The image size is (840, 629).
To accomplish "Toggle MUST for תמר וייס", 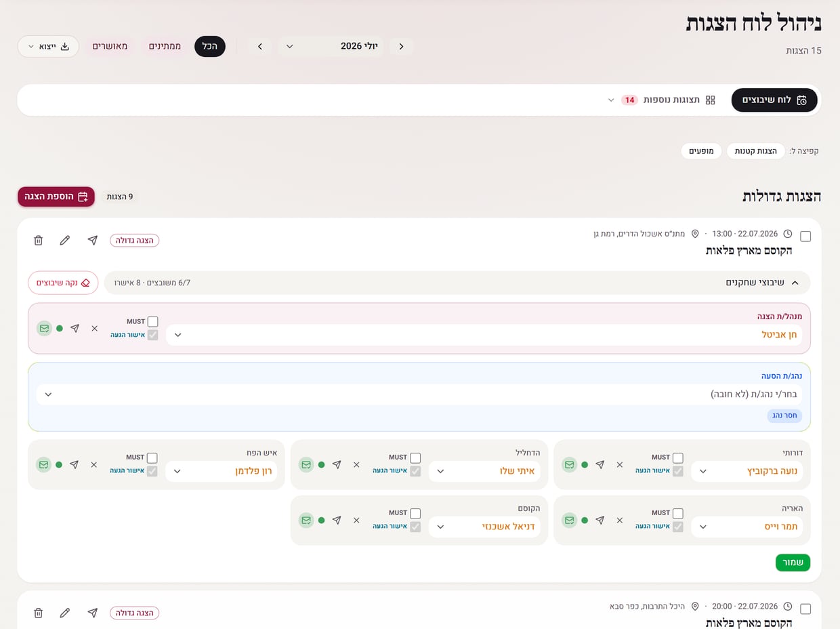I will pos(678,513).
